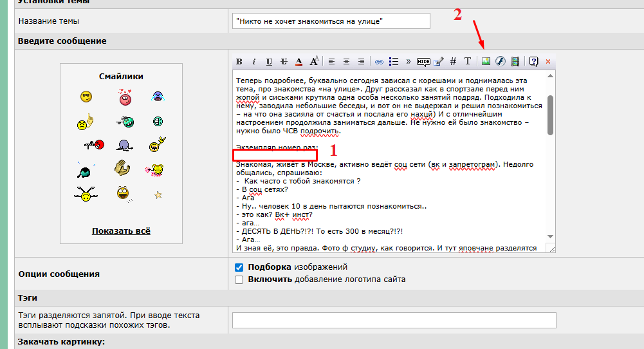This screenshot has height=349, width=644.
Task: Click the 'В соц сетях?' line
Action: click(262, 189)
